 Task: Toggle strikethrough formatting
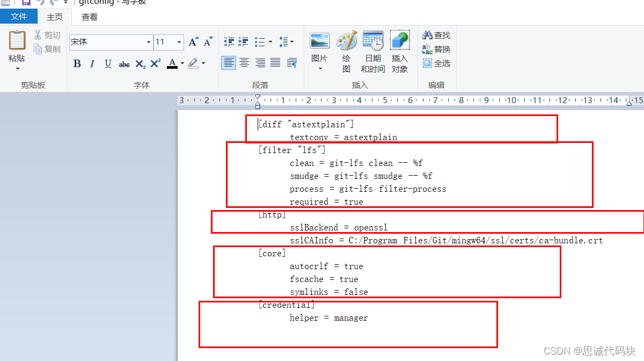point(124,64)
